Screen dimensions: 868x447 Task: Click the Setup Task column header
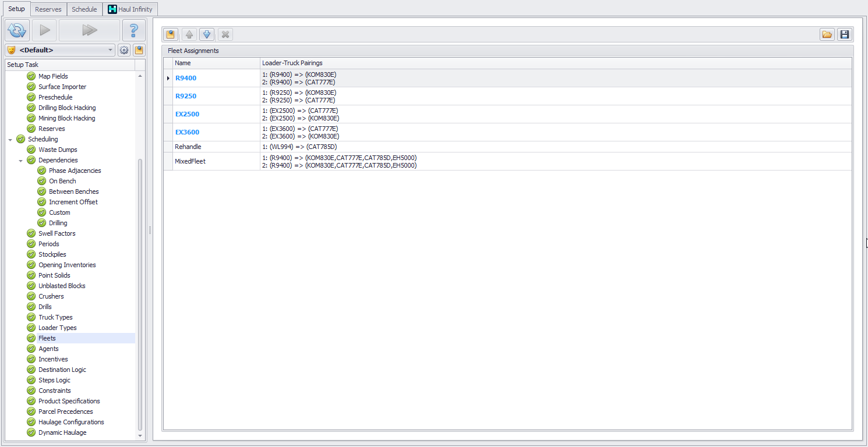click(70, 65)
